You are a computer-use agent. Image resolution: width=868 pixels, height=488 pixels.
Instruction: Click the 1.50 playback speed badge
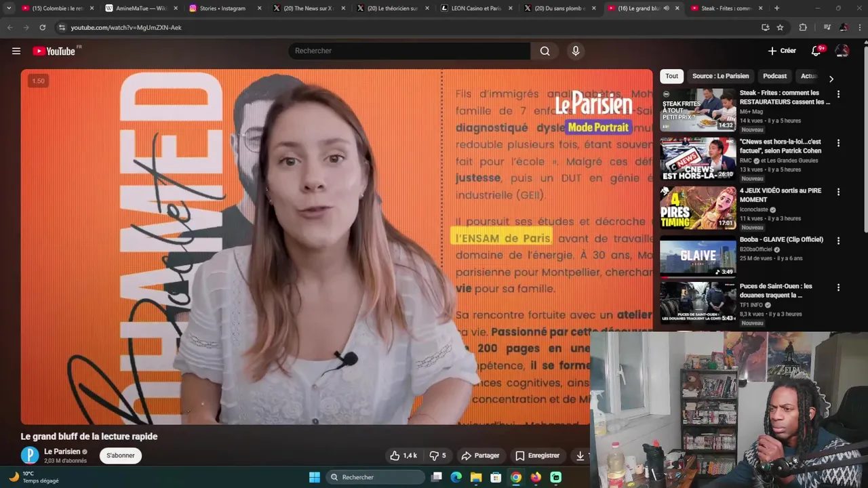(x=38, y=81)
